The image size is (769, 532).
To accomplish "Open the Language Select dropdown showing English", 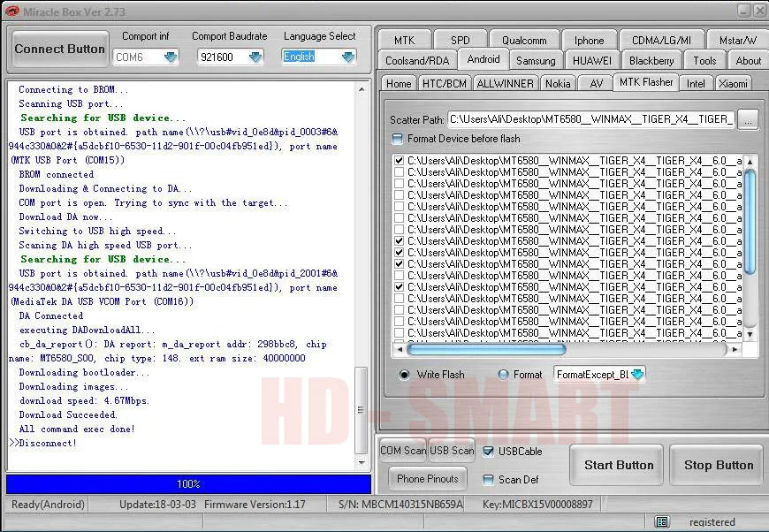I will 347,57.
